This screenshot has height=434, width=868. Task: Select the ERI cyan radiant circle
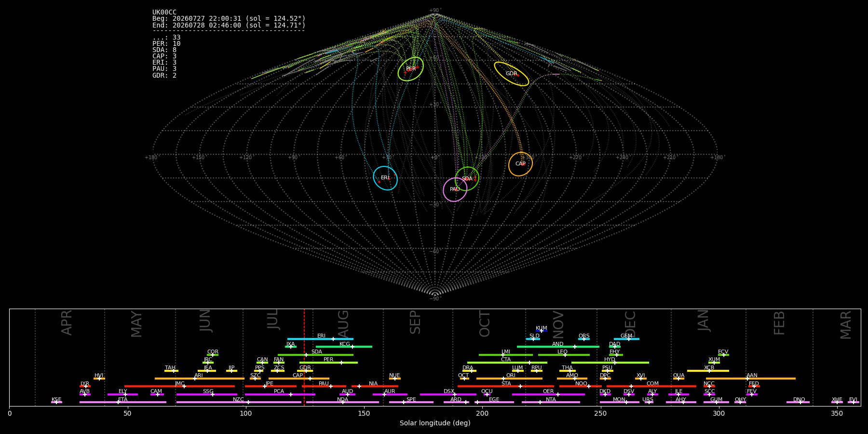tap(385, 178)
